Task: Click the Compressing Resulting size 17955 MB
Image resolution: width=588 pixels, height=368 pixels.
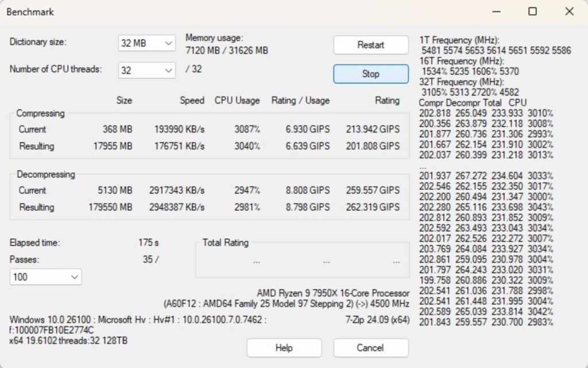Action: click(113, 146)
